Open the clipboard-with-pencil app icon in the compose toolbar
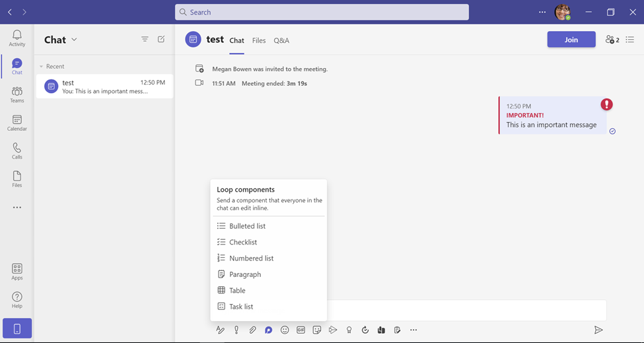This screenshot has width=644, height=343. [397, 330]
